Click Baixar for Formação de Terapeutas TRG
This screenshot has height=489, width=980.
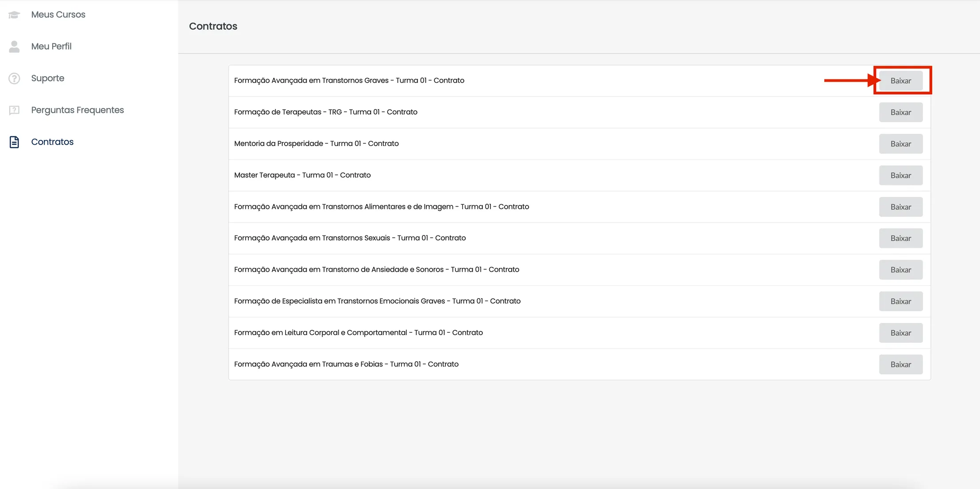[x=901, y=112]
